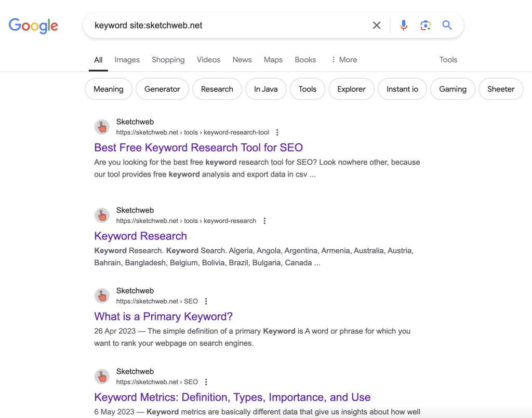The width and height of the screenshot is (532, 418).
Task: Switch to the Maps tab
Action: (x=273, y=60)
